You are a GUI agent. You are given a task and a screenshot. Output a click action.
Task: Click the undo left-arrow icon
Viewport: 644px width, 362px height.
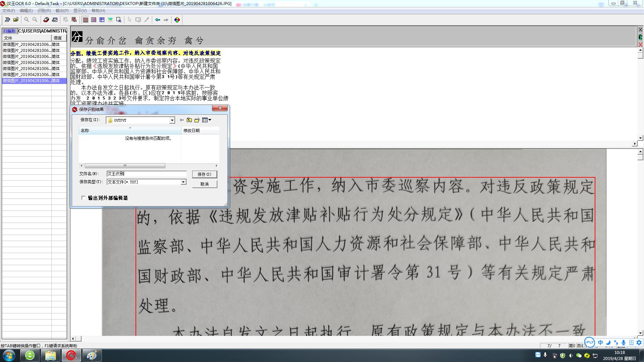pyautogui.click(x=158, y=19)
